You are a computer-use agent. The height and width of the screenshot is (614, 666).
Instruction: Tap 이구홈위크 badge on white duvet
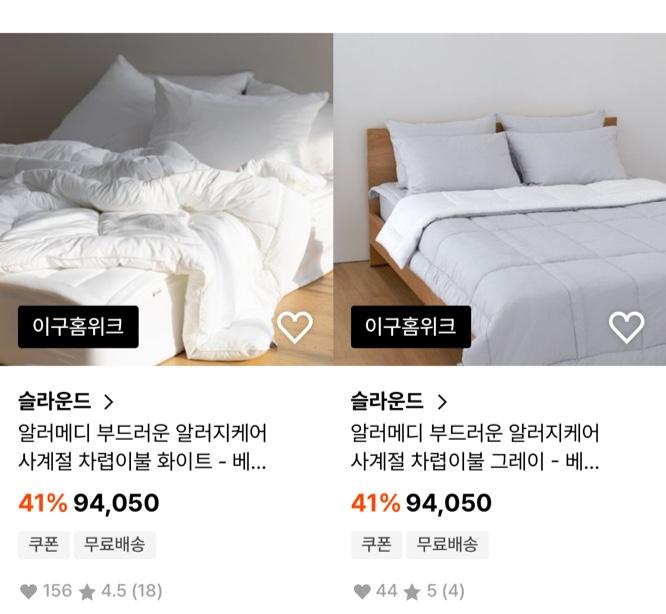click(x=78, y=326)
